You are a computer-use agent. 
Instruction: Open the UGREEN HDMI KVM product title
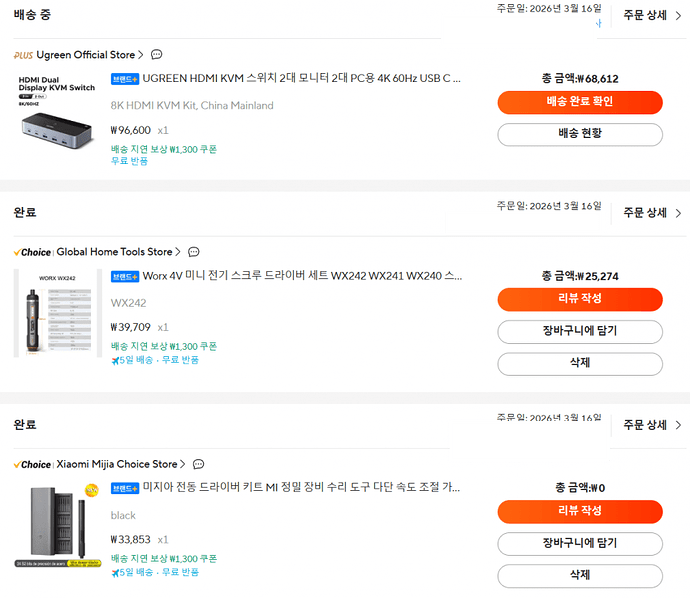click(302, 77)
